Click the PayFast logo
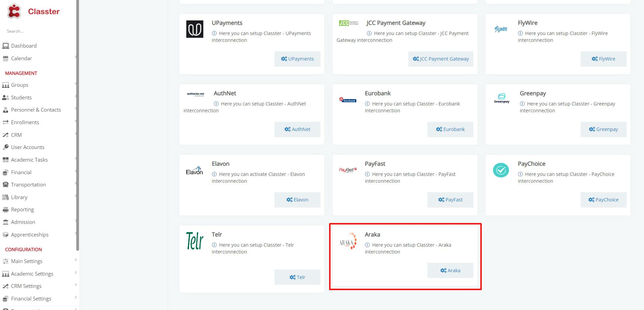Screen dimensions: 644x310 point(348,170)
